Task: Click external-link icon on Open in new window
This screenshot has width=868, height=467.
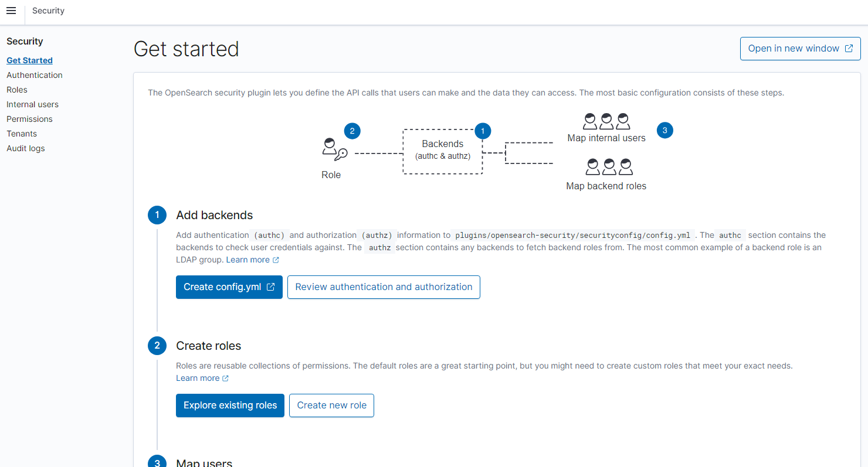Action: click(x=849, y=49)
